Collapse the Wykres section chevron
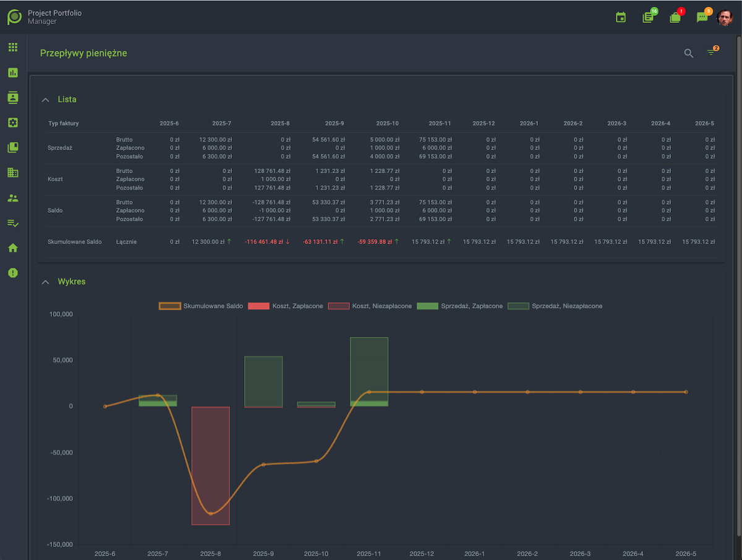The image size is (742, 560). 45,282
